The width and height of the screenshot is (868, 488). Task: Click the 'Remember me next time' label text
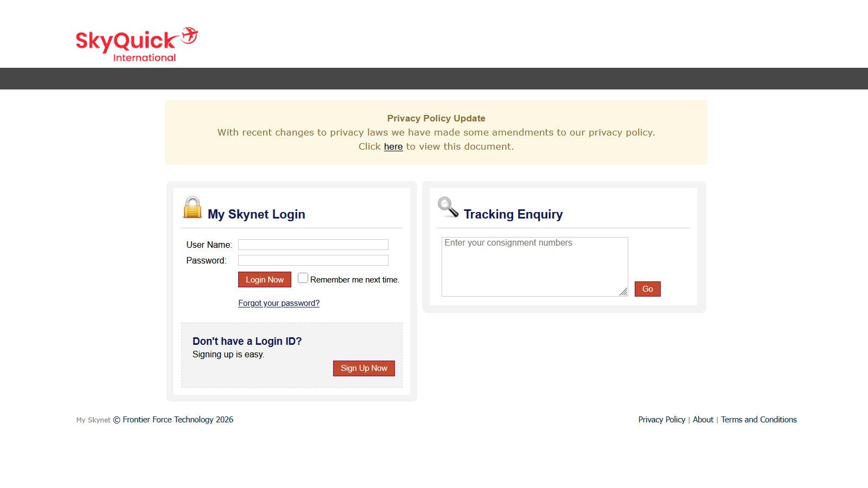click(x=354, y=280)
